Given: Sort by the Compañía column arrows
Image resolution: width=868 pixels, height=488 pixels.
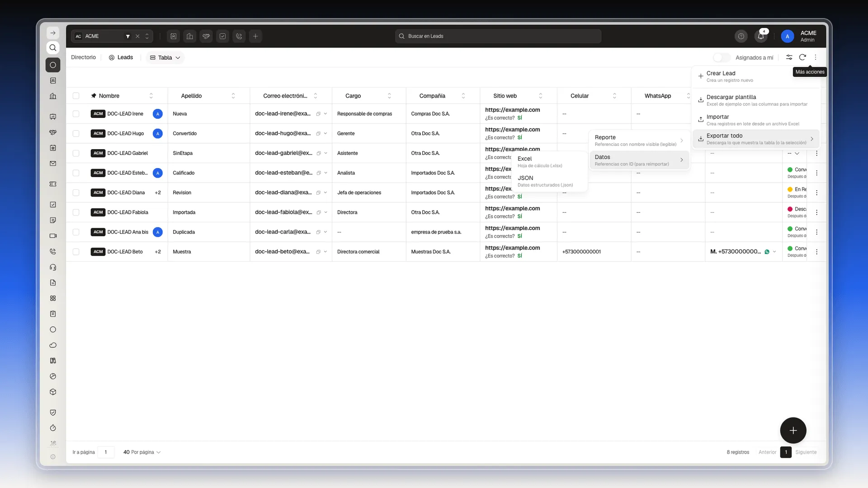Looking at the screenshot, I should [463, 96].
